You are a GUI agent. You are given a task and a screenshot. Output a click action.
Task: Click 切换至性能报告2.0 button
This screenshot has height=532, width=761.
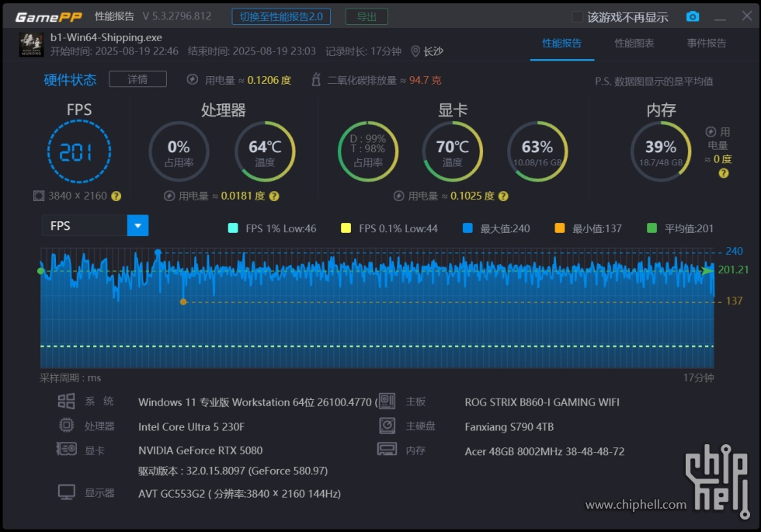pyautogui.click(x=281, y=16)
